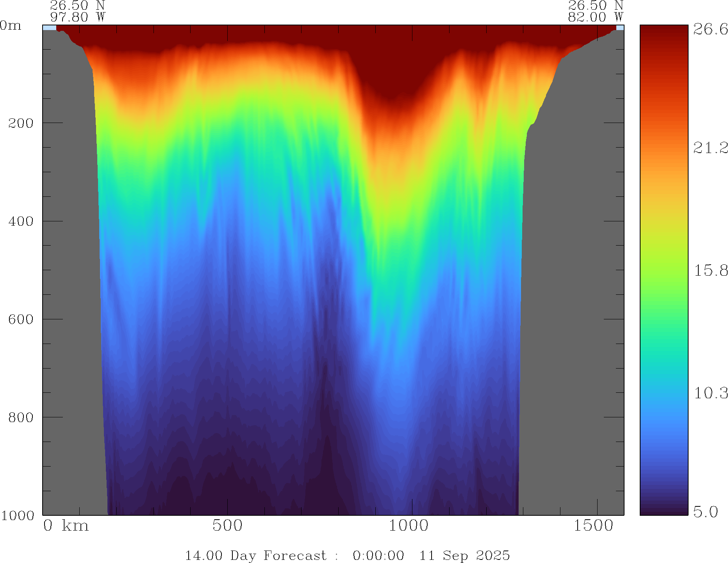Select the 15.8 colorbar tick label
This screenshot has height=563, width=728.
[x=710, y=270]
